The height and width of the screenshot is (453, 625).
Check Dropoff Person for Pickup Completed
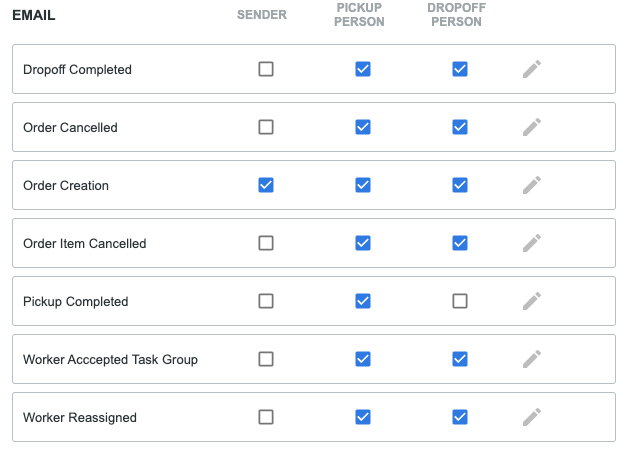coord(460,301)
